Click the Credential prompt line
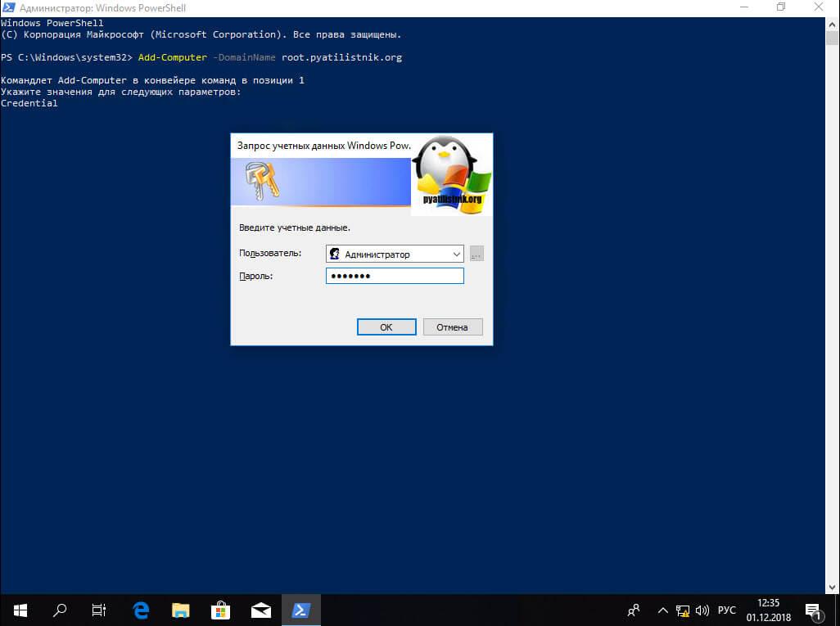The image size is (840, 626). tap(29, 103)
